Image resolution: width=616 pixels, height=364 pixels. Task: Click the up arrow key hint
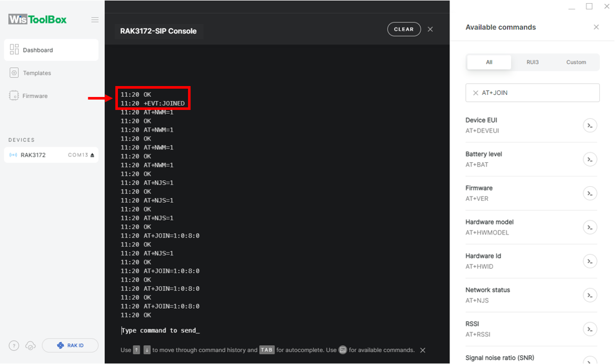click(136, 350)
